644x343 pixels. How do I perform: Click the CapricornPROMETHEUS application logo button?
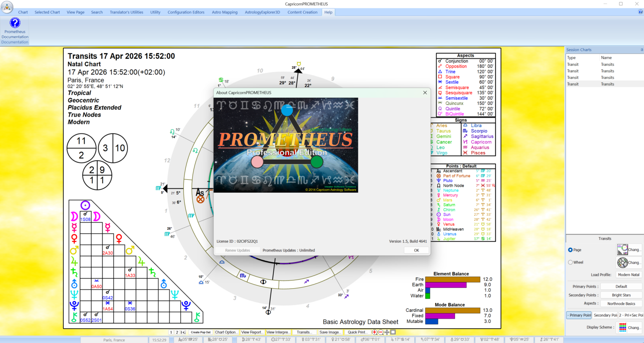[x=7, y=7]
